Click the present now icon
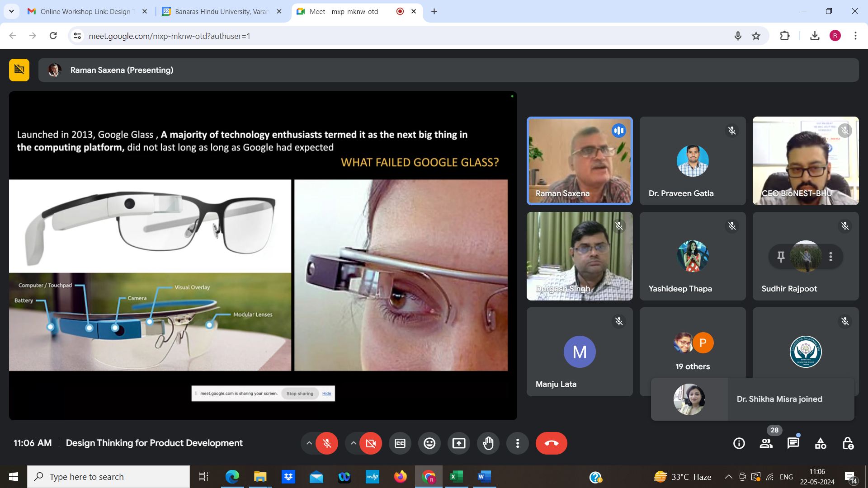Viewport: 868px width, 488px height. click(x=458, y=443)
